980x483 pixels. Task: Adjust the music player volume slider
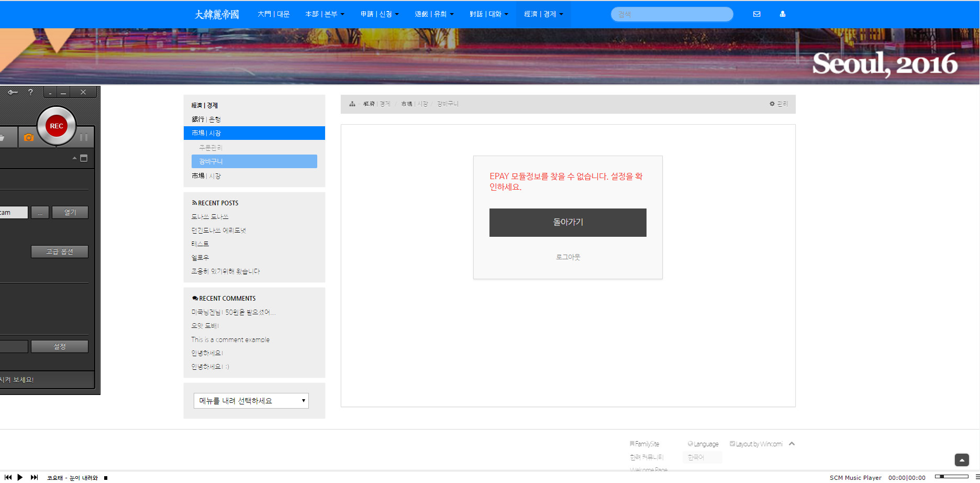951,477
